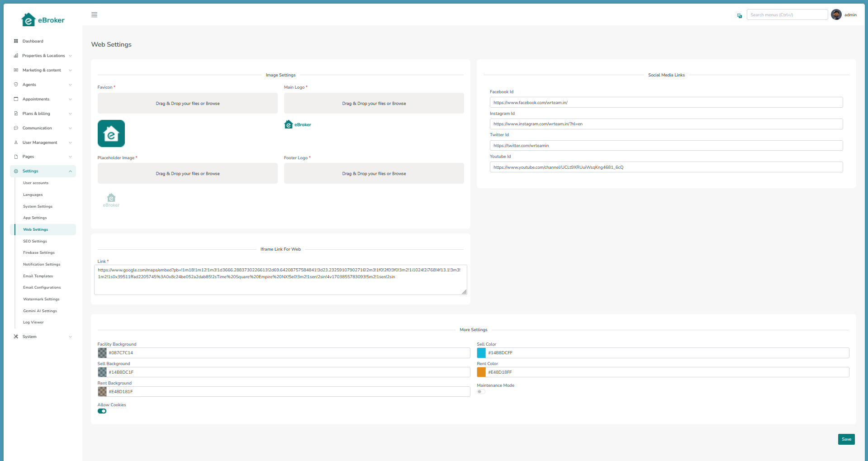Screen dimensions: 868x461
Task: Click the Properties & Locations icon
Action: pos(15,56)
